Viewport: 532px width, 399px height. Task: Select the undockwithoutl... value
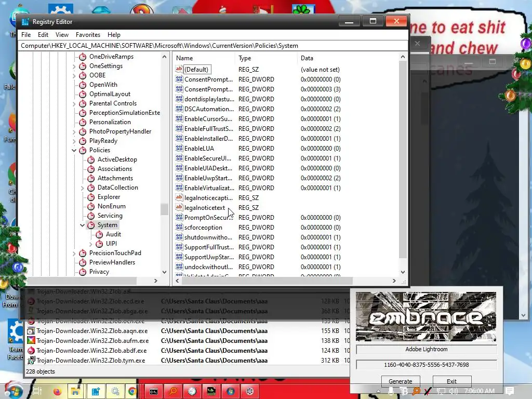(x=209, y=267)
